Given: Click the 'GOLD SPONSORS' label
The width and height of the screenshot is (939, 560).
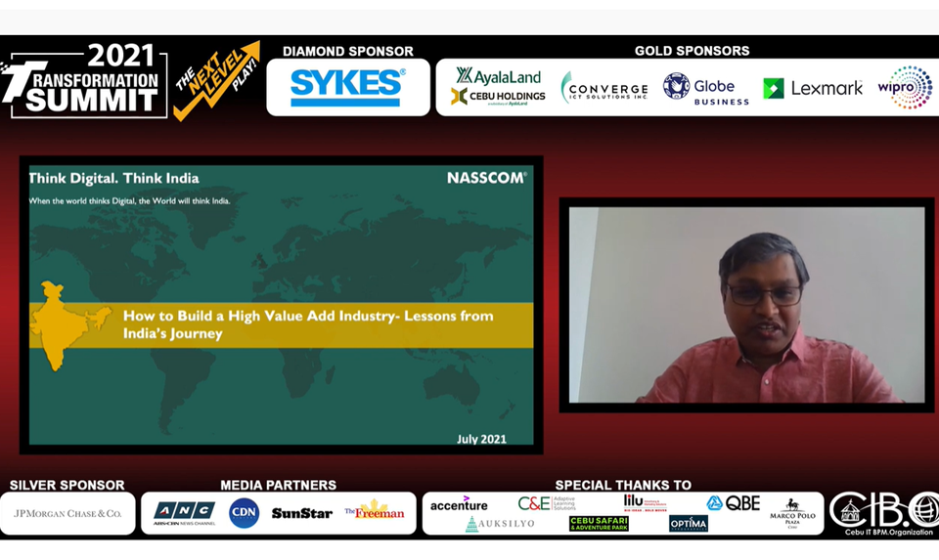Looking at the screenshot, I should click(x=693, y=51).
